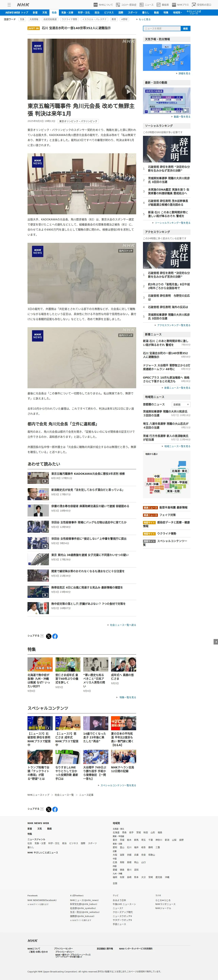This screenshot has width=218, height=980.
Task: Click the 検索 search button
Action: (185, 28)
